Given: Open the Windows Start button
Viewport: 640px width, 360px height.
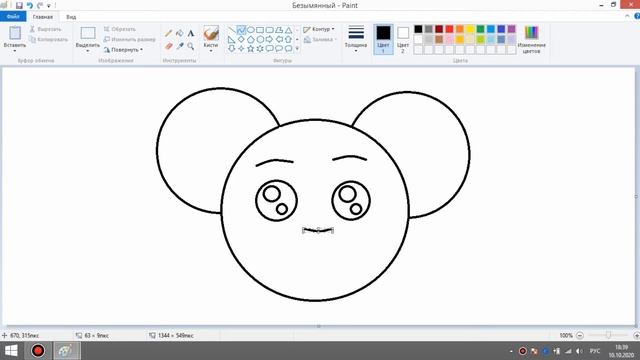Looking at the screenshot, I should tap(11, 351).
